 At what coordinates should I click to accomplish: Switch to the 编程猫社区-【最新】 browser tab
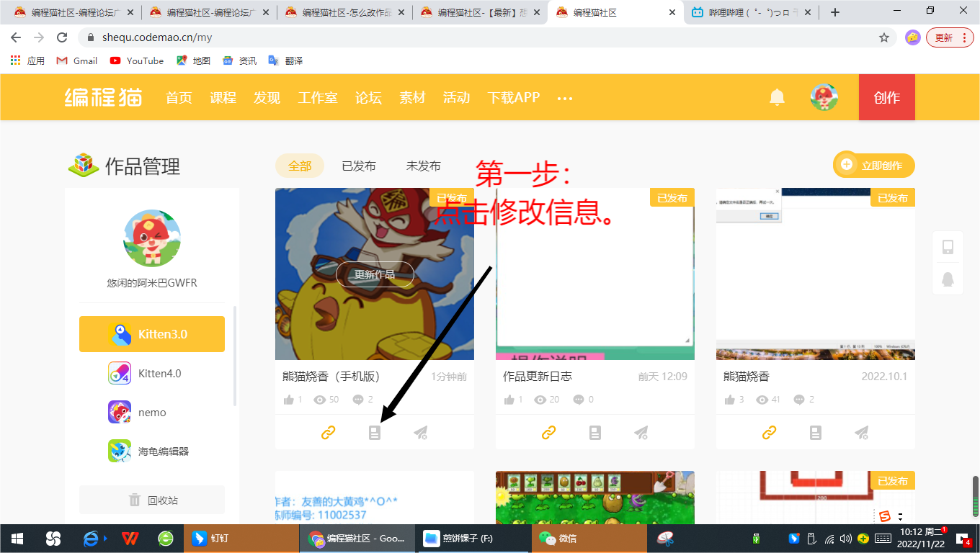(x=480, y=12)
